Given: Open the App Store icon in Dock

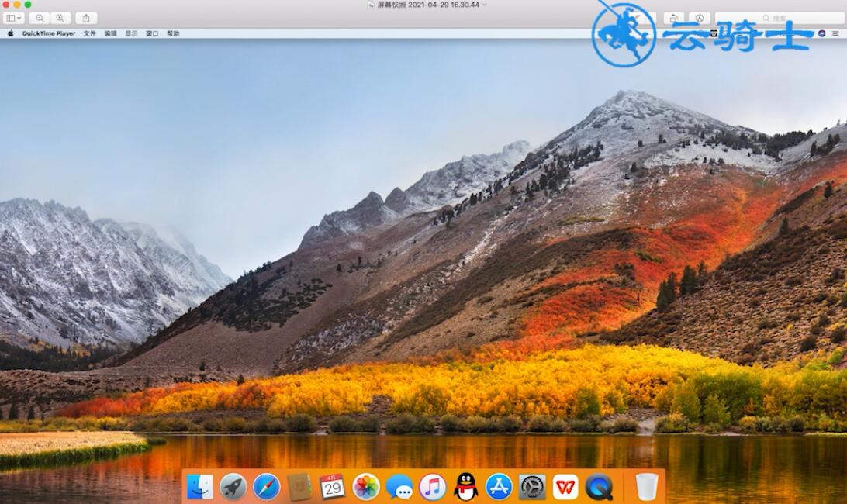Looking at the screenshot, I should (499, 487).
